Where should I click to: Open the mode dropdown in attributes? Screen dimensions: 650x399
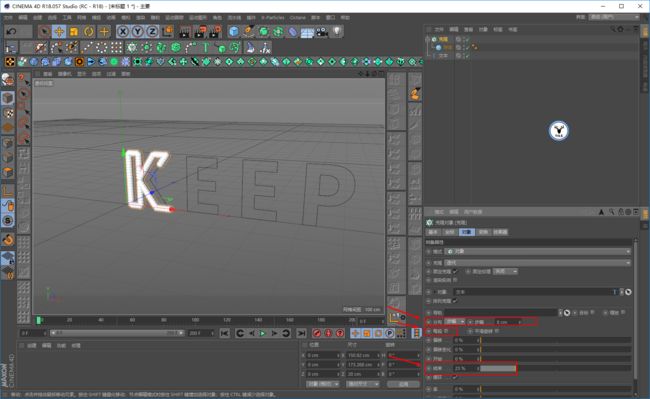(x=538, y=251)
